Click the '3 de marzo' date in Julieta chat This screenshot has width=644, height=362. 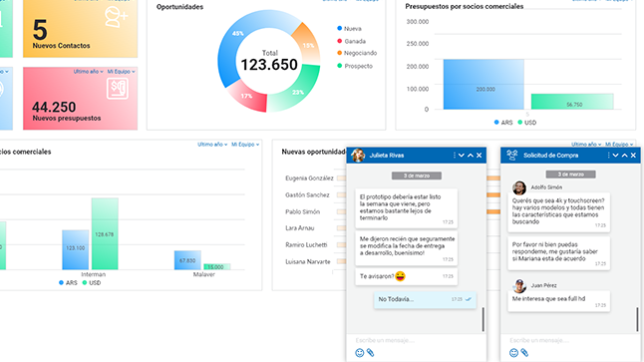click(417, 176)
